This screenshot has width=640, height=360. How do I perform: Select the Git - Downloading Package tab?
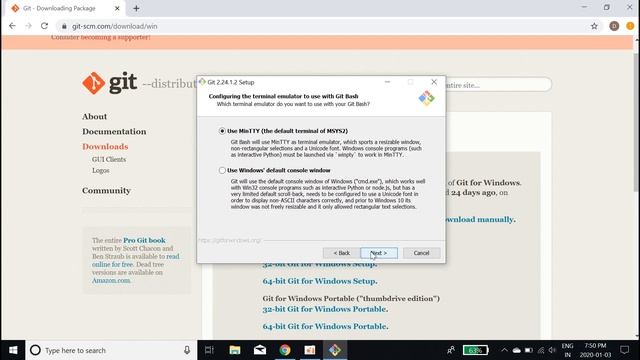tap(65, 8)
